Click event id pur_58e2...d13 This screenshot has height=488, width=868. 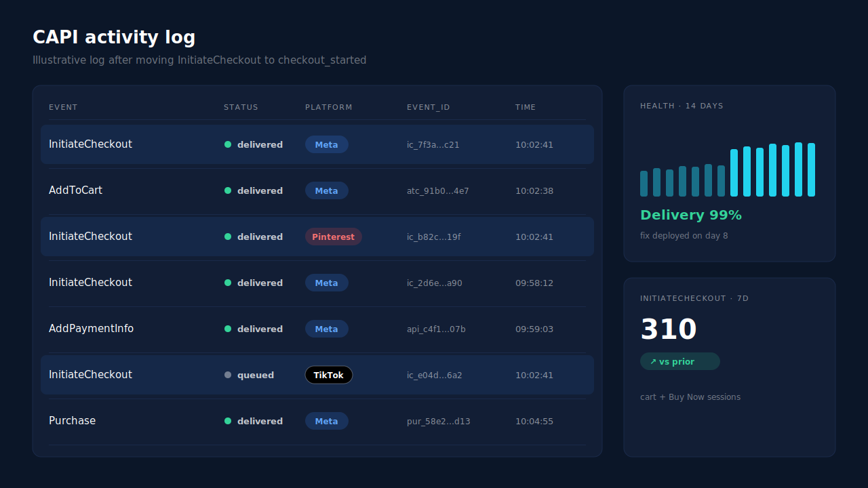tap(439, 421)
